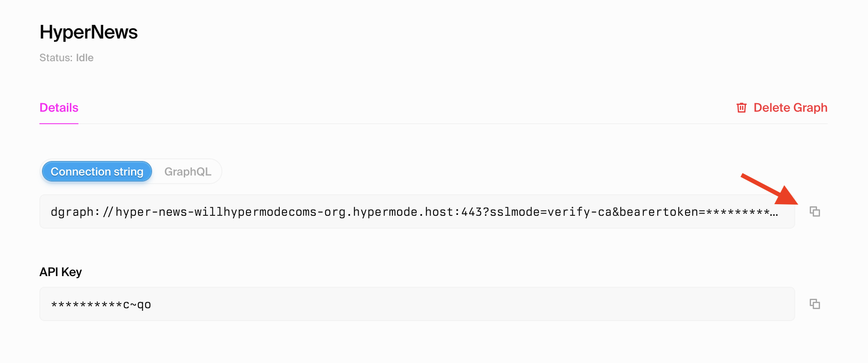Viewport: 868px width, 363px height.
Task: Click the copy icon right of the masked key field
Action: (x=815, y=304)
